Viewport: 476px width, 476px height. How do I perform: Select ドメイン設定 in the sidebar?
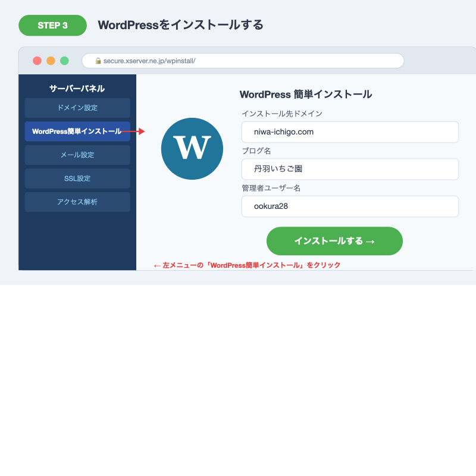(x=77, y=108)
